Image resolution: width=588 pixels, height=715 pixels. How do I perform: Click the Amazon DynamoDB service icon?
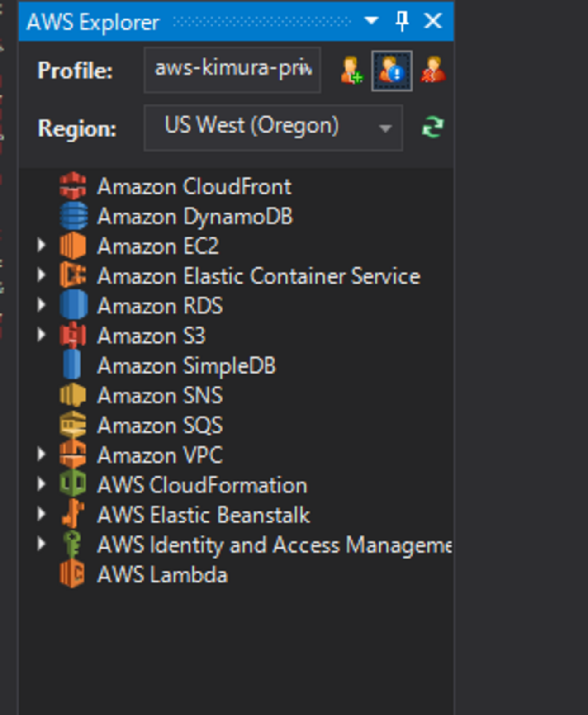74,216
